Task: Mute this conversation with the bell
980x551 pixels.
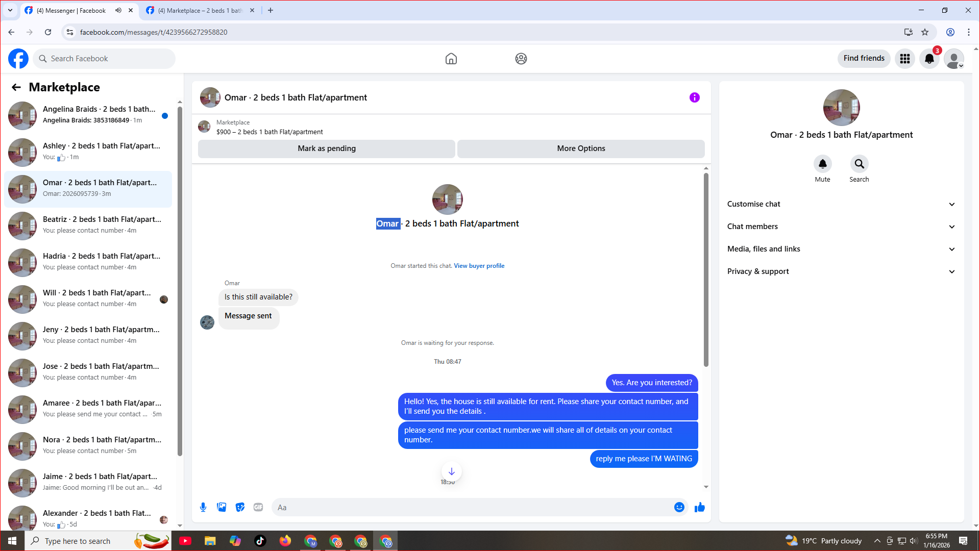Action: (x=822, y=164)
